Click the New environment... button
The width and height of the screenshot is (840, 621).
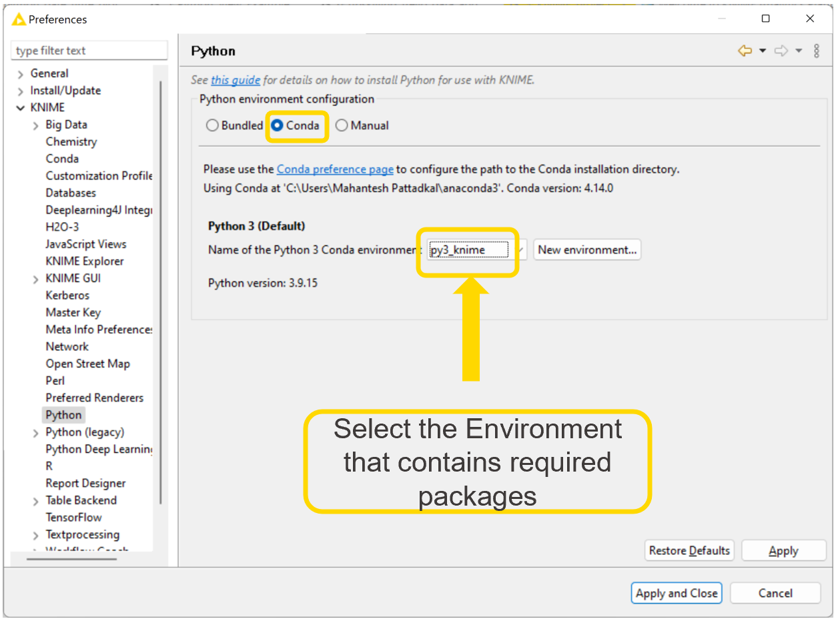click(x=587, y=250)
